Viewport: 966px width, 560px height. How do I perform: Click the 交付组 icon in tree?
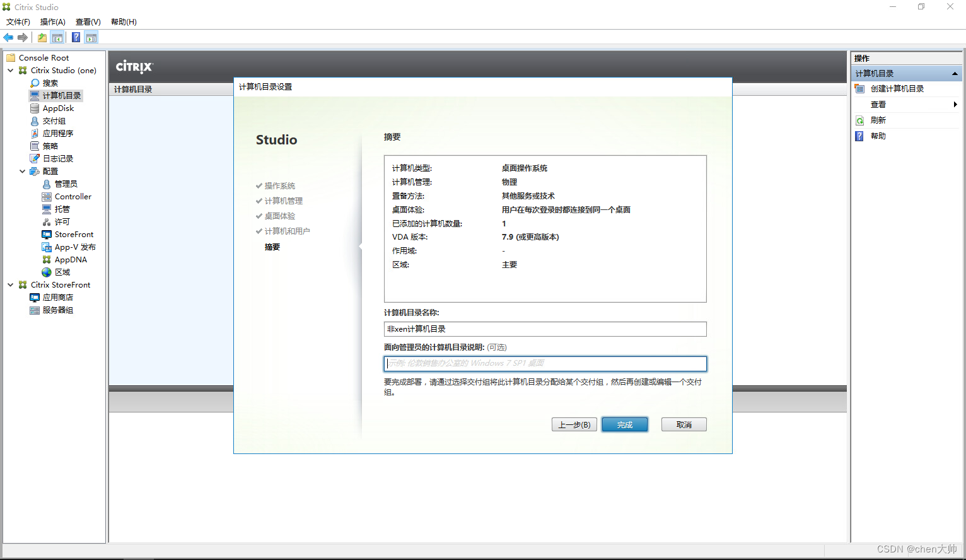[x=35, y=121]
